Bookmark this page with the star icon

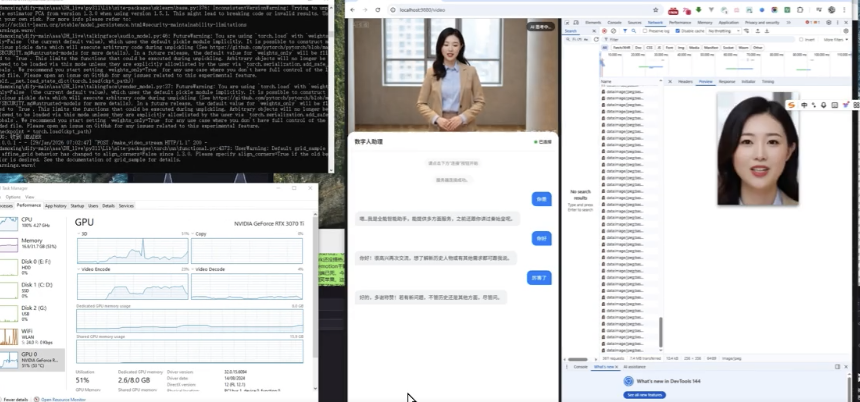point(655,10)
